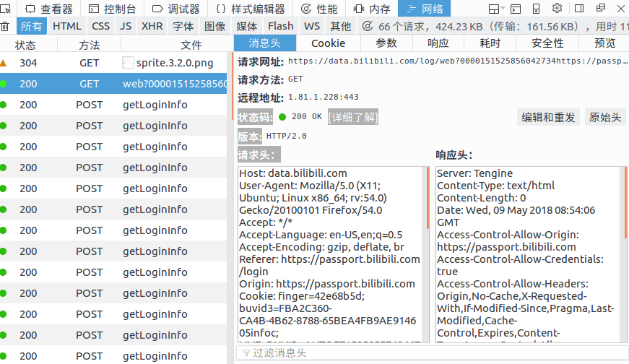629x364 pixels.
Task: Filter requests by Flash
Action: pyautogui.click(x=281, y=27)
